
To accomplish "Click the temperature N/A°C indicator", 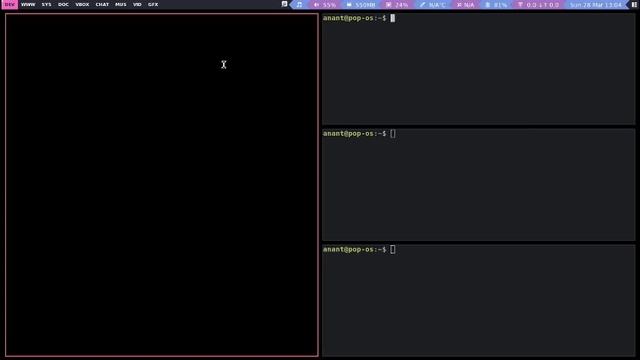I will click(x=433, y=5).
